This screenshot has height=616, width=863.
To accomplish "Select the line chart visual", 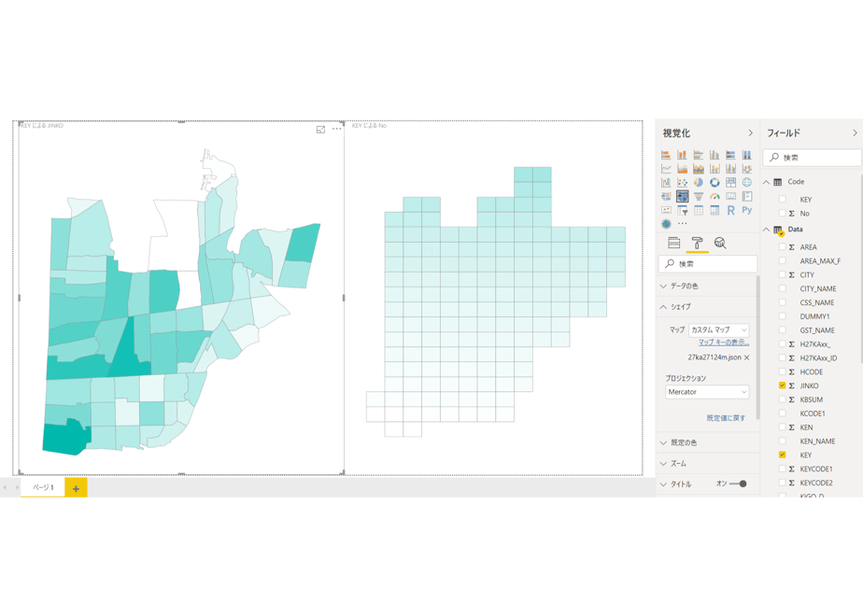I will tap(666, 169).
